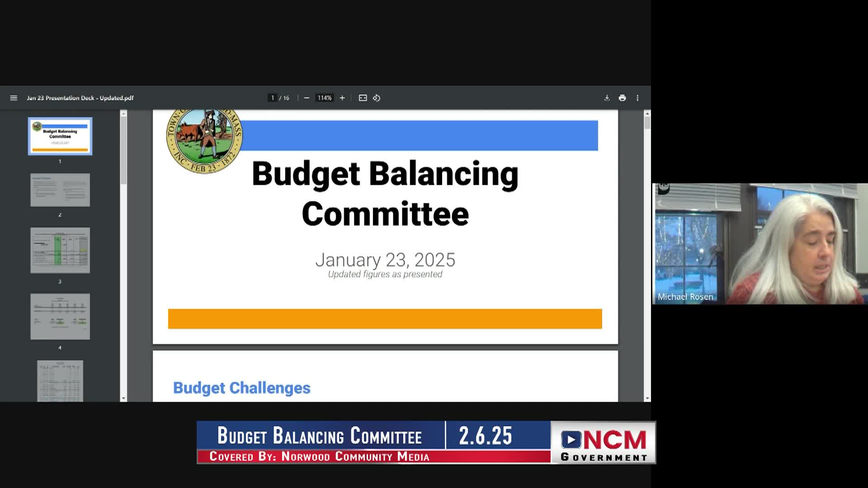Viewport: 868px width, 488px height.
Task: Download the PDF with the download icon
Action: [x=607, y=98]
